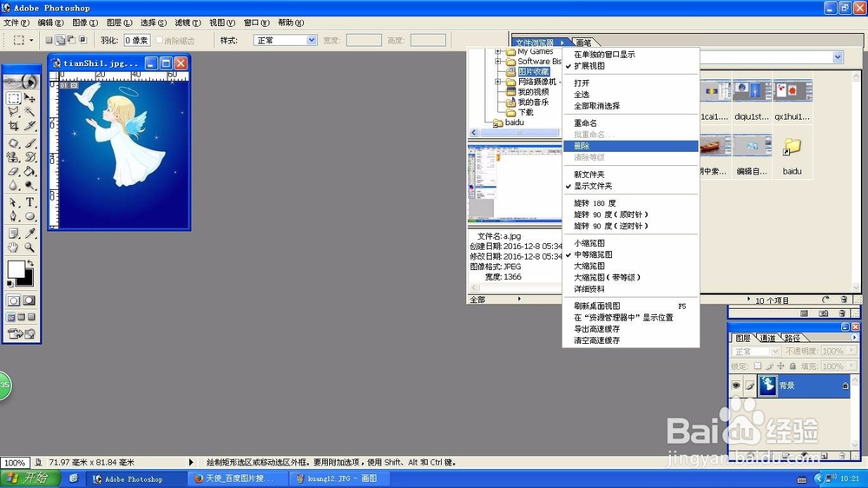Switch to Quick Mask mode
Image resolution: width=868 pixels, height=488 pixels.
[x=30, y=300]
